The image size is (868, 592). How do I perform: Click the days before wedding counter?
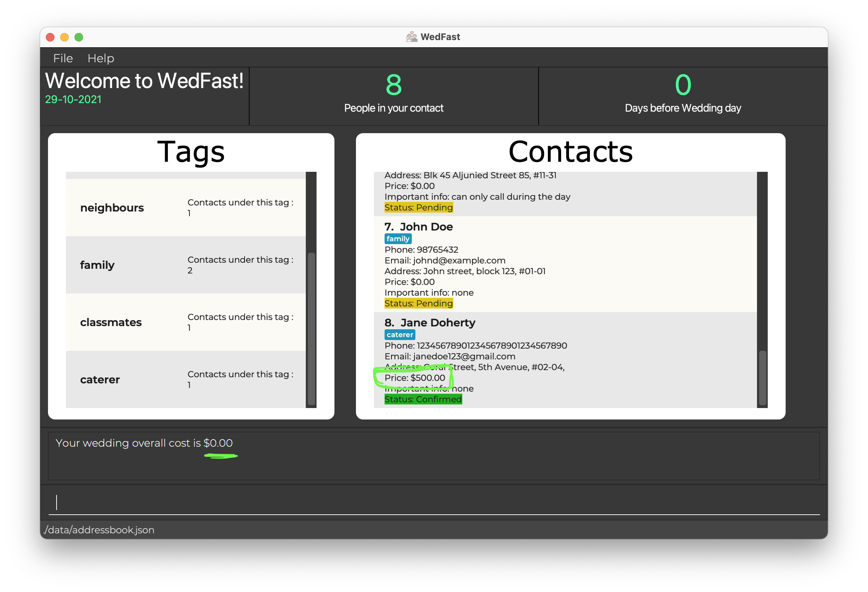683,85
